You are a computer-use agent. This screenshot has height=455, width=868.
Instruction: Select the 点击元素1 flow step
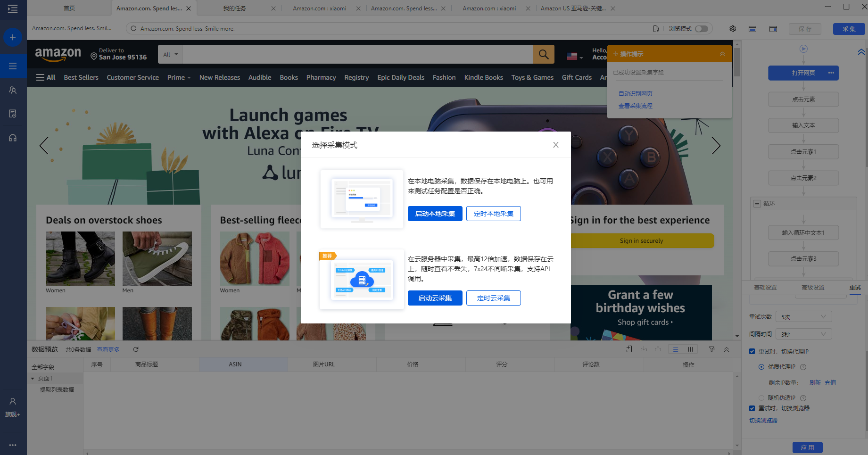point(803,152)
